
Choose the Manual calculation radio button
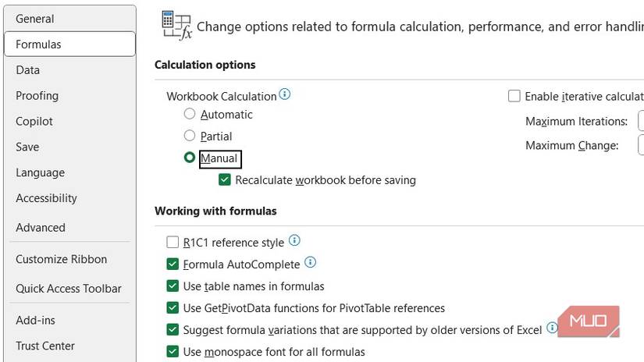tap(189, 158)
